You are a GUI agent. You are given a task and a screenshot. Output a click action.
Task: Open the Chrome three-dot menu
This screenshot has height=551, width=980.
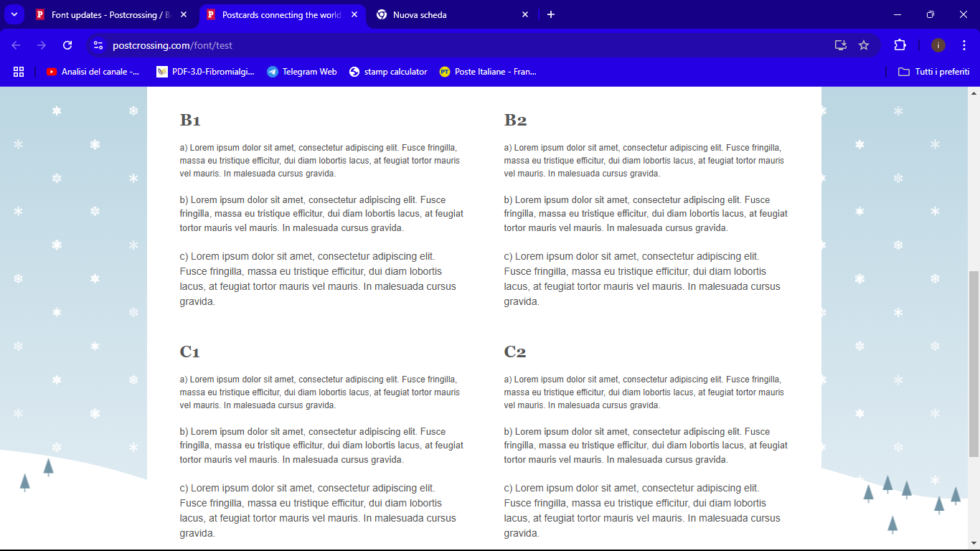(963, 45)
